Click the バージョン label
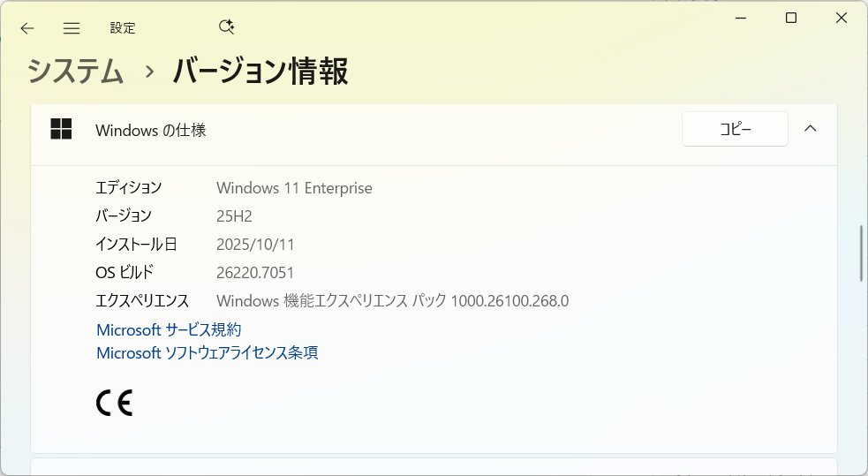The image size is (868, 476). 124,215
